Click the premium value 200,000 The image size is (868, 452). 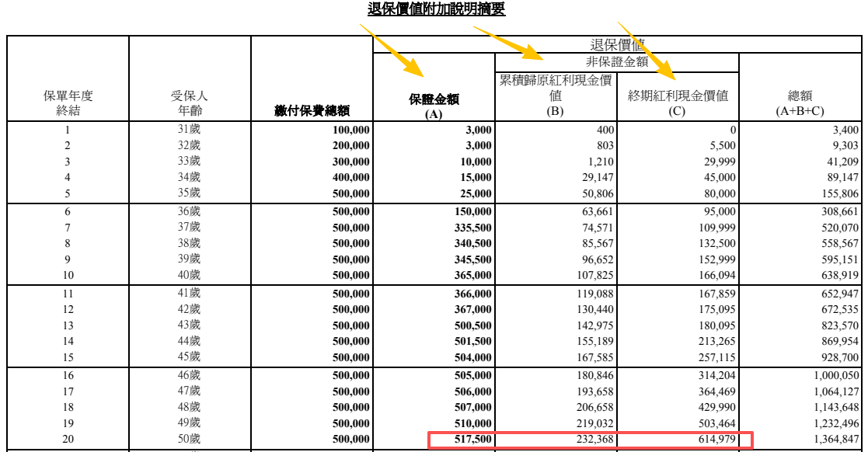point(351,145)
